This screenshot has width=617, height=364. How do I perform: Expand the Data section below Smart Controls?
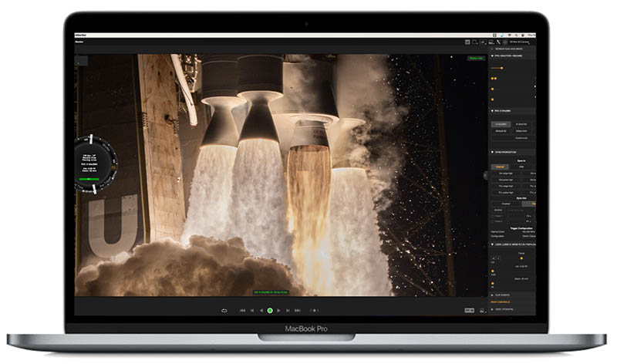pos(492,309)
